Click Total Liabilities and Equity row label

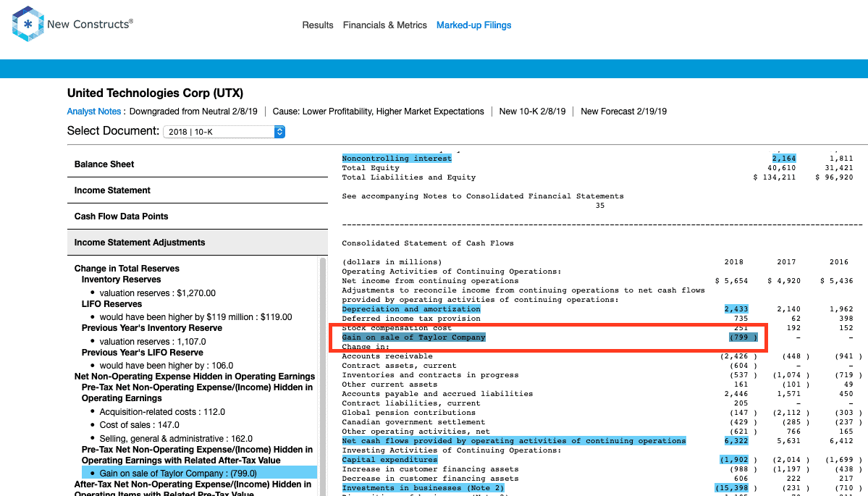(x=409, y=177)
